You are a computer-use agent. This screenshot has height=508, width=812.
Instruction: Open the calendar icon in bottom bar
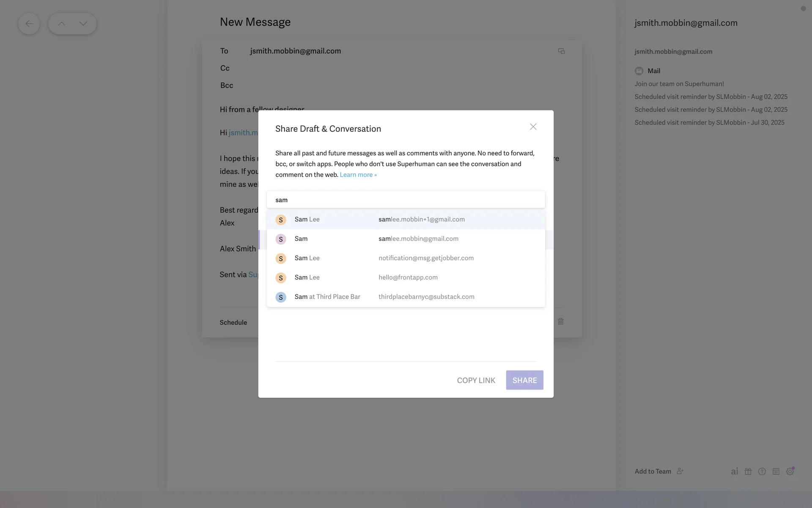(x=776, y=471)
